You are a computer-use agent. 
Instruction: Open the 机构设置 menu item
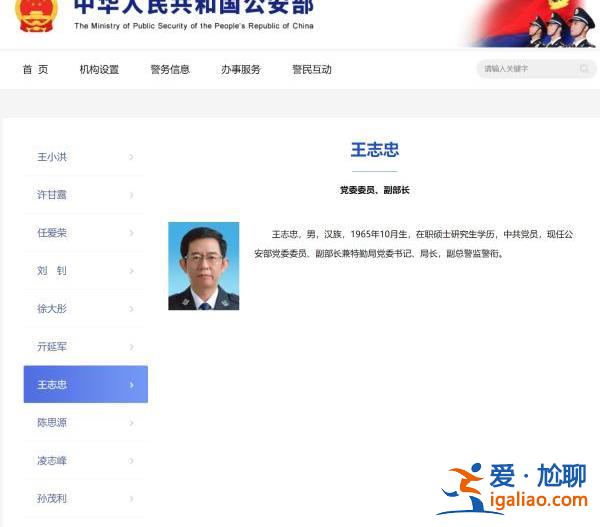click(x=99, y=70)
